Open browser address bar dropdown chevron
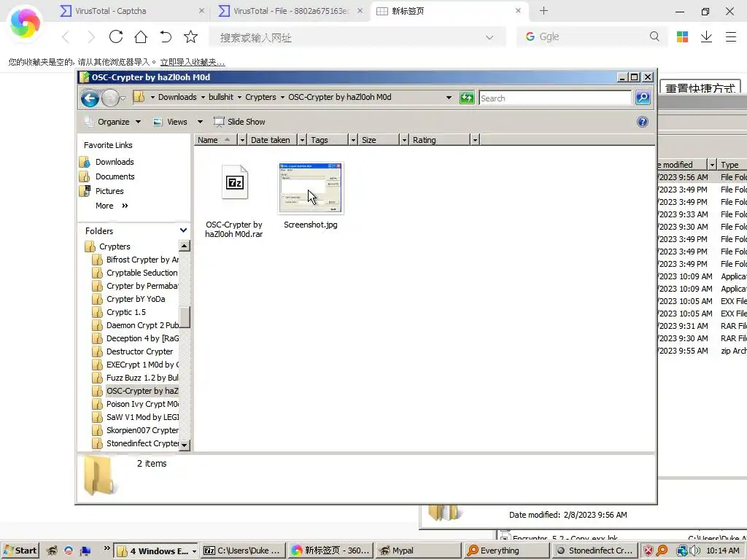 (489, 37)
